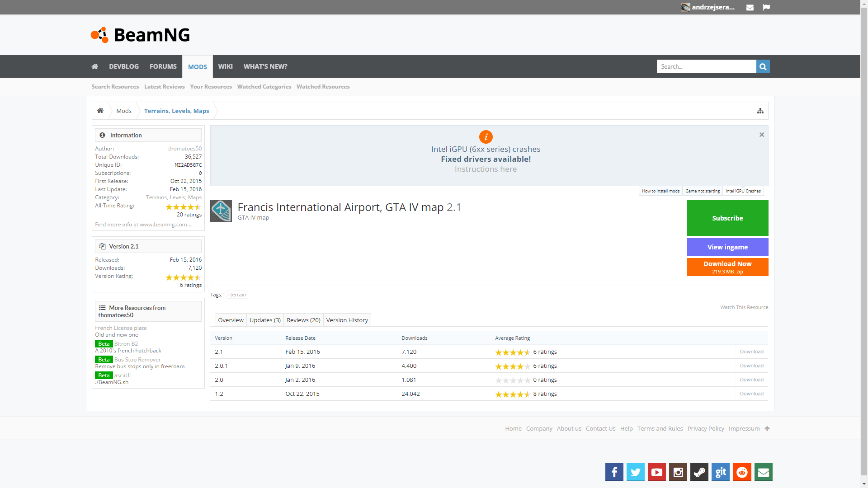Select the MODS nav tab
868x488 pixels.
click(x=198, y=66)
